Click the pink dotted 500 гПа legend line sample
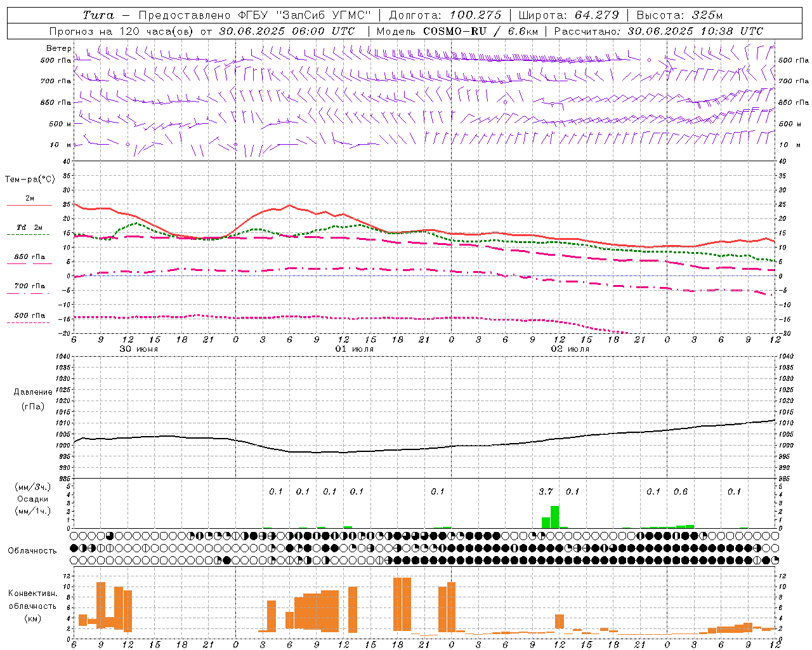The height and width of the screenshot is (650, 812). pyautogui.click(x=29, y=322)
